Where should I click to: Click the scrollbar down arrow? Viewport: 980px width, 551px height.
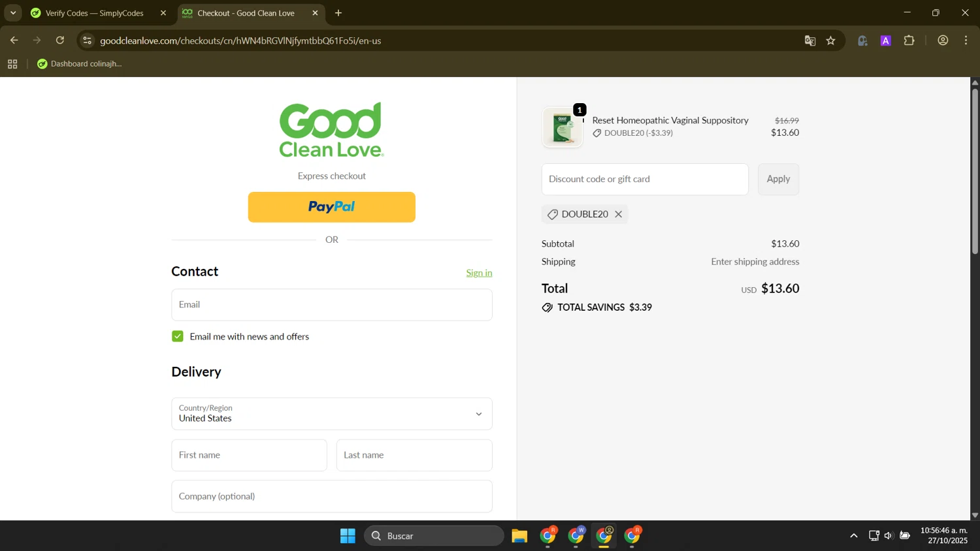[975, 515]
